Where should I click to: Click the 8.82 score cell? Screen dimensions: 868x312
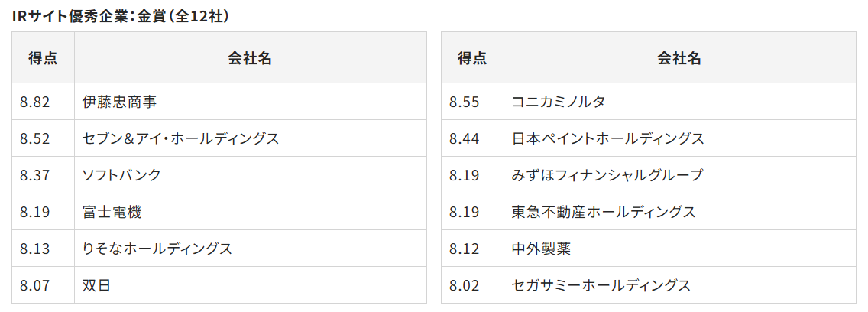click(x=35, y=102)
